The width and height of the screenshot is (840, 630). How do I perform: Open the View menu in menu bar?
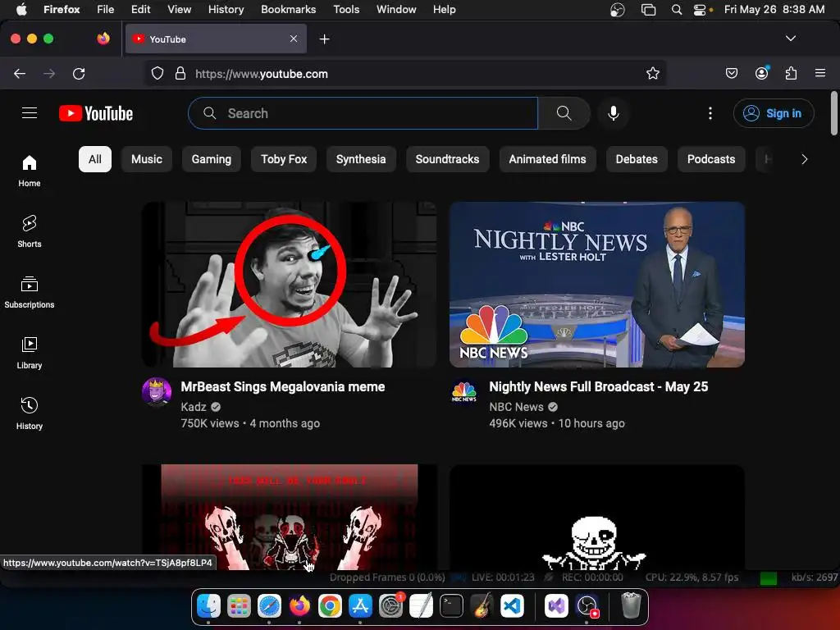point(179,9)
